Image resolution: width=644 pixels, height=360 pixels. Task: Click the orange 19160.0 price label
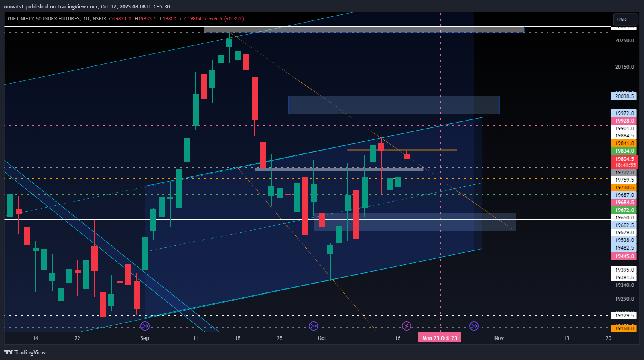coord(624,329)
